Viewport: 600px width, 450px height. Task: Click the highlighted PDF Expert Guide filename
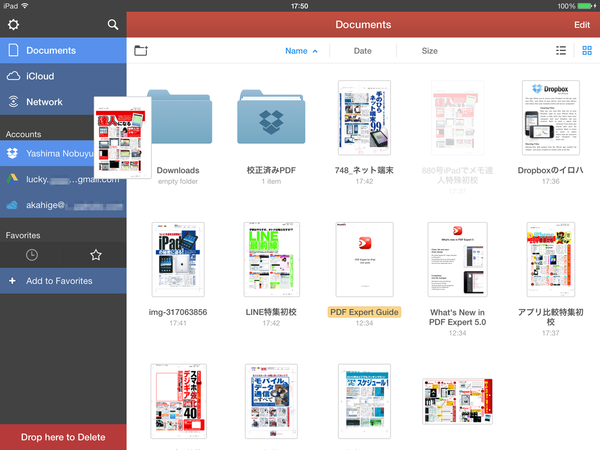[364, 312]
